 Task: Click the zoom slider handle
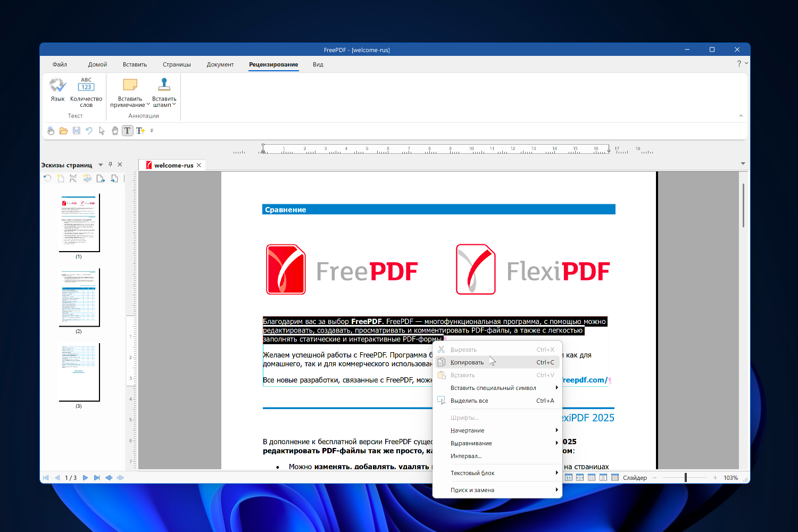686,478
